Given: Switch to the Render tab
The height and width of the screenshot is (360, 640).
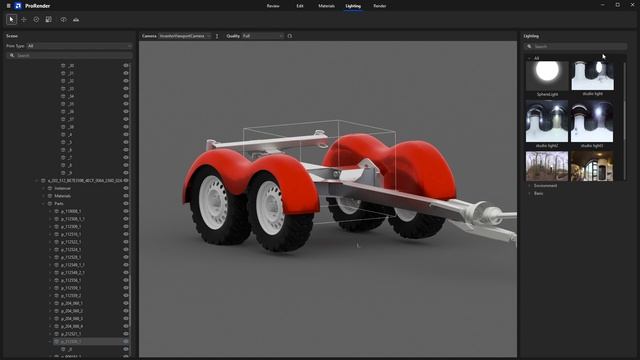Looking at the screenshot, I should [x=380, y=6].
